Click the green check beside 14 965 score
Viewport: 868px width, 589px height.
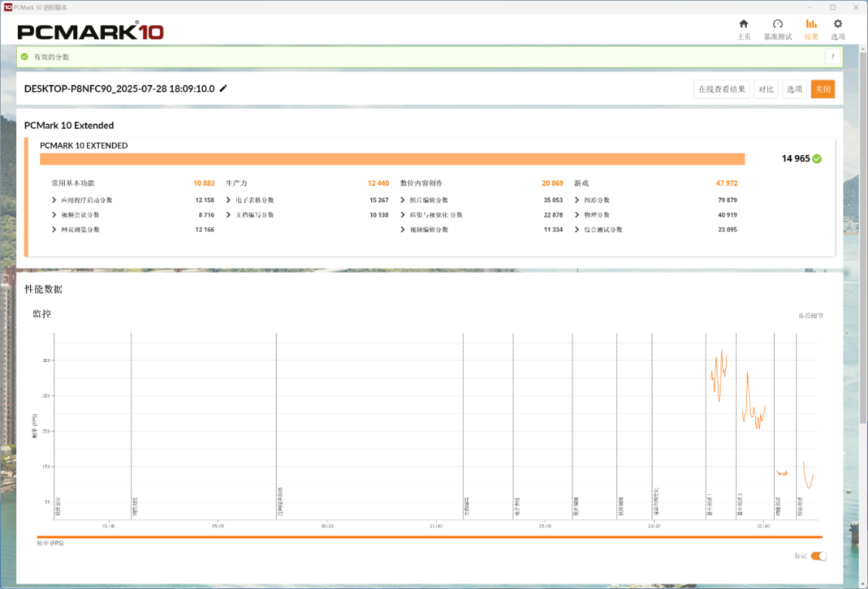tap(817, 158)
